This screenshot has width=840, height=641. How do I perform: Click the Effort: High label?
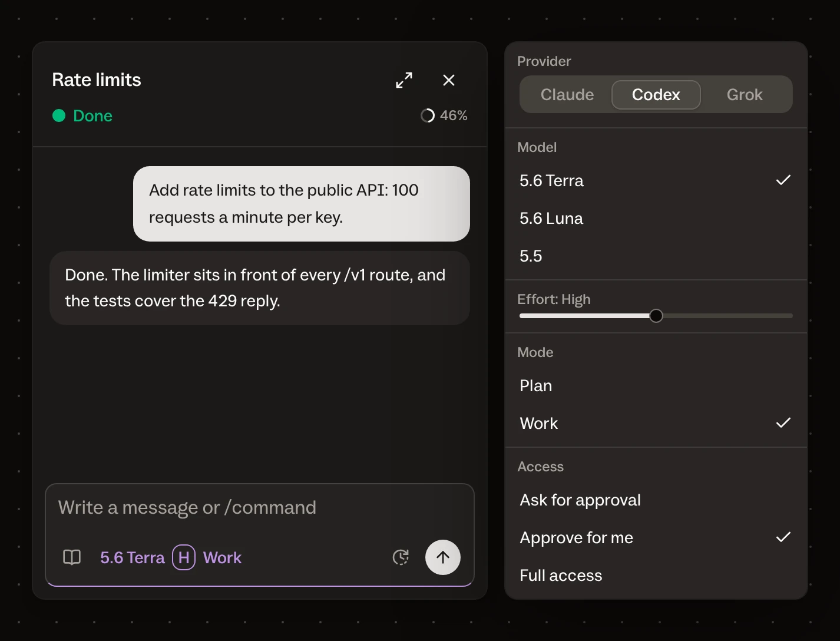point(554,299)
